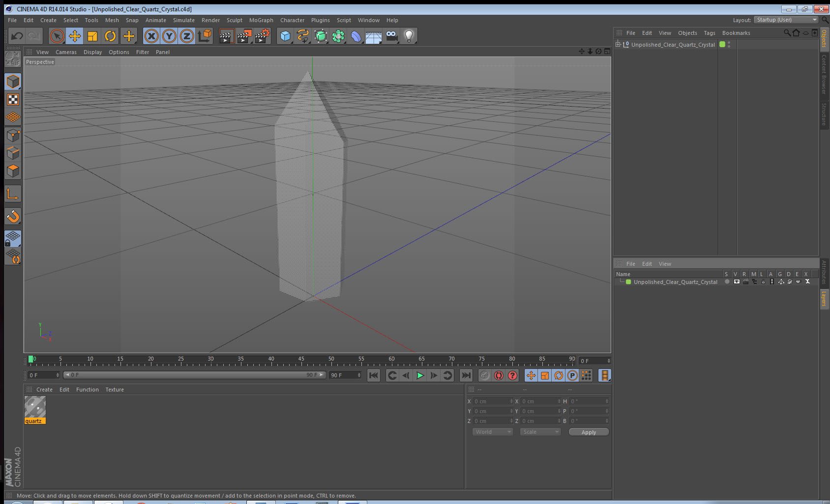Add a Light object
Screen dimensions: 830x504
(x=409, y=36)
